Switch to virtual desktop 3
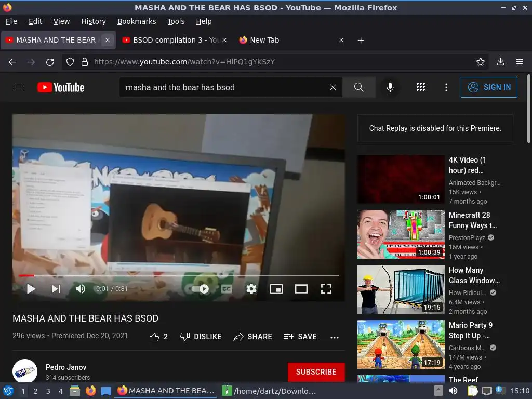Viewport: 532px width, 399px height. pyautogui.click(x=48, y=391)
